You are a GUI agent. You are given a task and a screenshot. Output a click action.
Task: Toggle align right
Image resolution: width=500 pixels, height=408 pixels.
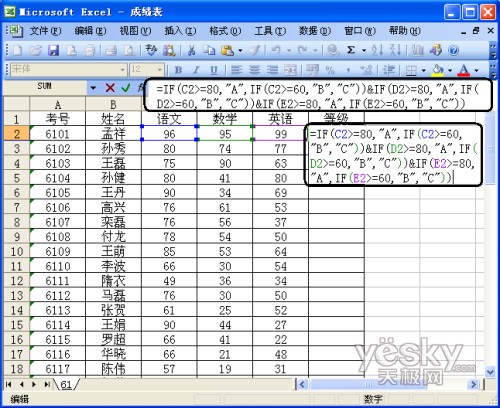(272, 70)
